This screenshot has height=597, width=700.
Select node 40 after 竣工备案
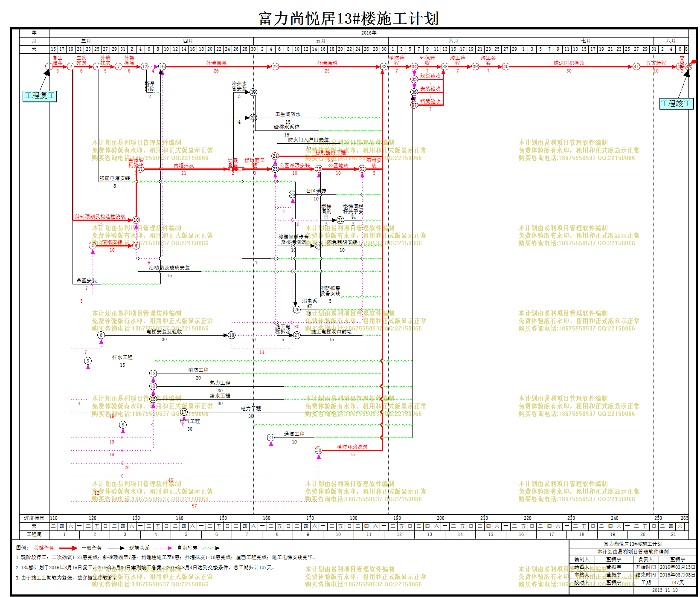pyautogui.click(x=506, y=67)
